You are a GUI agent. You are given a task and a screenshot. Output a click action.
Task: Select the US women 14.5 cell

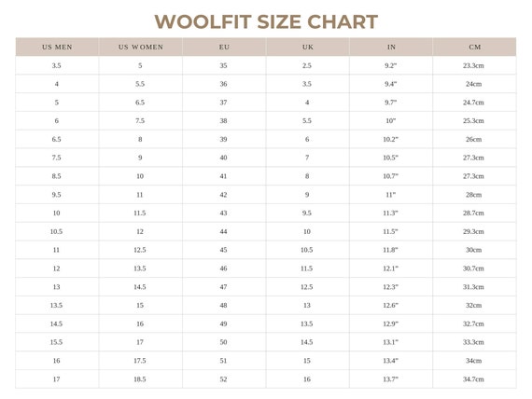140,287
